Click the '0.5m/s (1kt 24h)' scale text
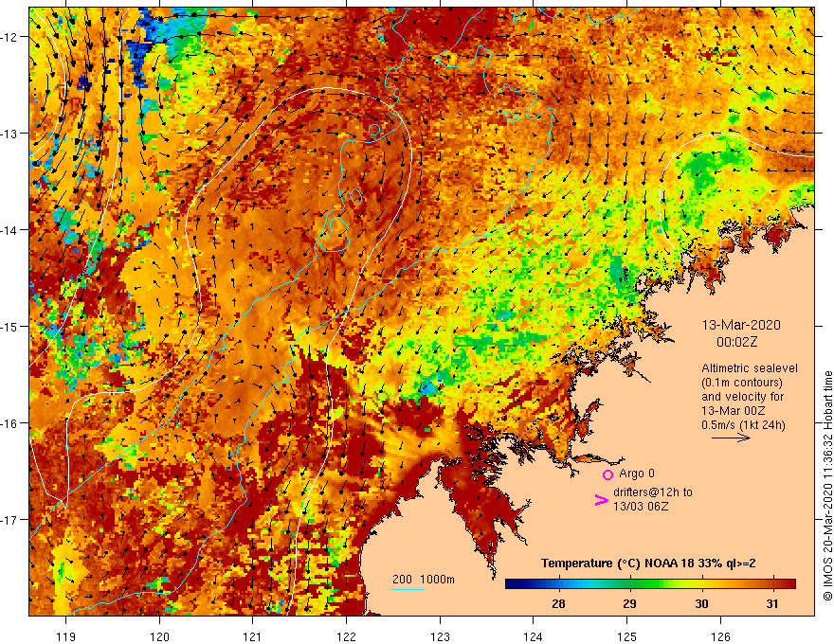Viewport: 834px width, 644px height. tap(743, 425)
